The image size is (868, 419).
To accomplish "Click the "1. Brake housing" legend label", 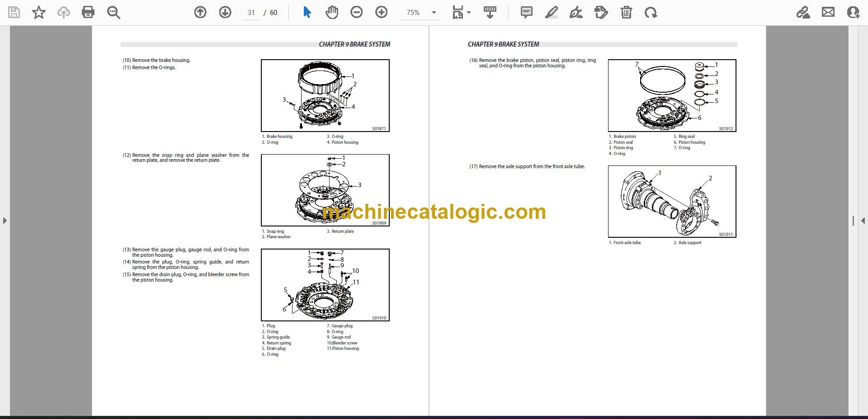I will click(277, 137).
